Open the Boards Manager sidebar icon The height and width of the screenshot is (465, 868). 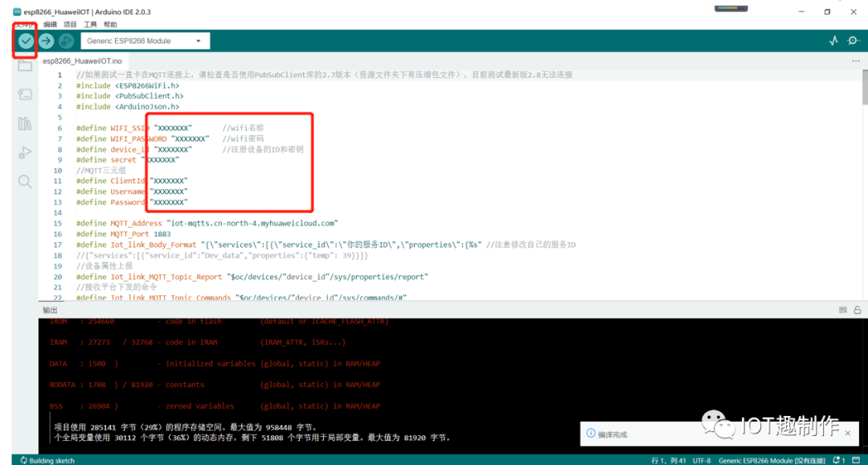25,94
